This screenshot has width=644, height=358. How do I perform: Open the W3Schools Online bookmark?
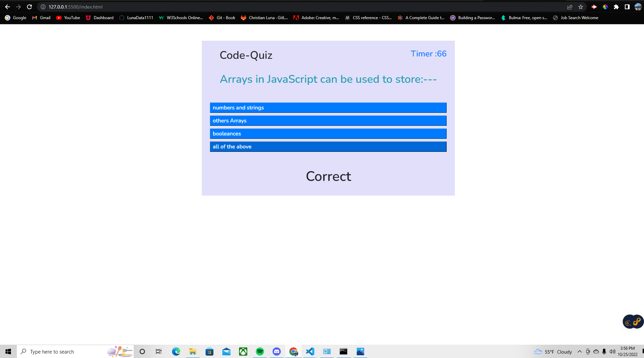(x=181, y=18)
